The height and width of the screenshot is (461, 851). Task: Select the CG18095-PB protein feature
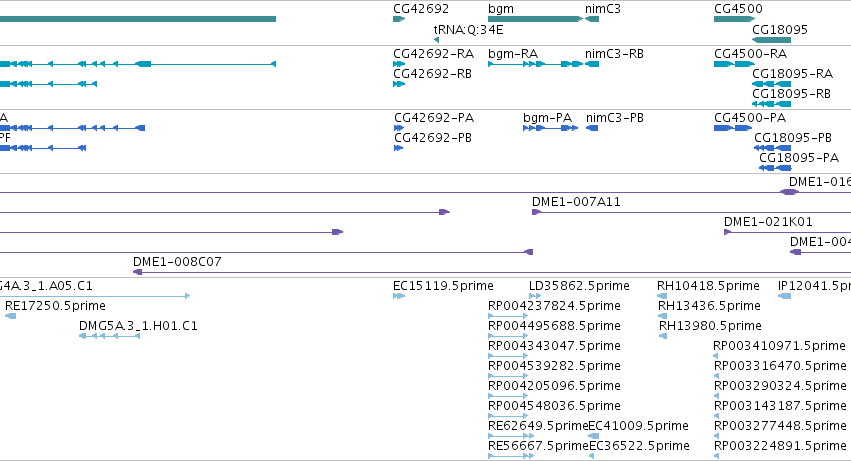pos(772,148)
